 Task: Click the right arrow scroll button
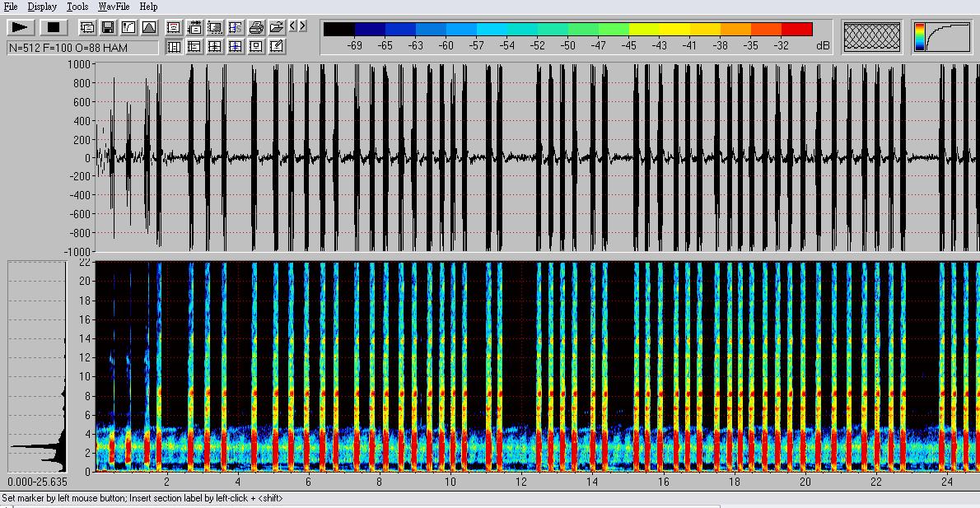(303, 26)
